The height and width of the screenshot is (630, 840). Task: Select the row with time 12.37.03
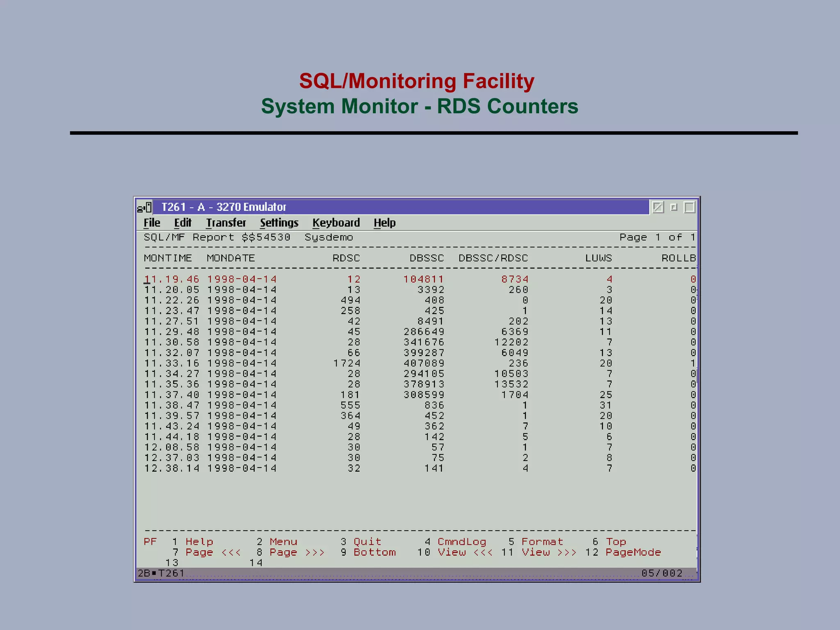(420, 458)
